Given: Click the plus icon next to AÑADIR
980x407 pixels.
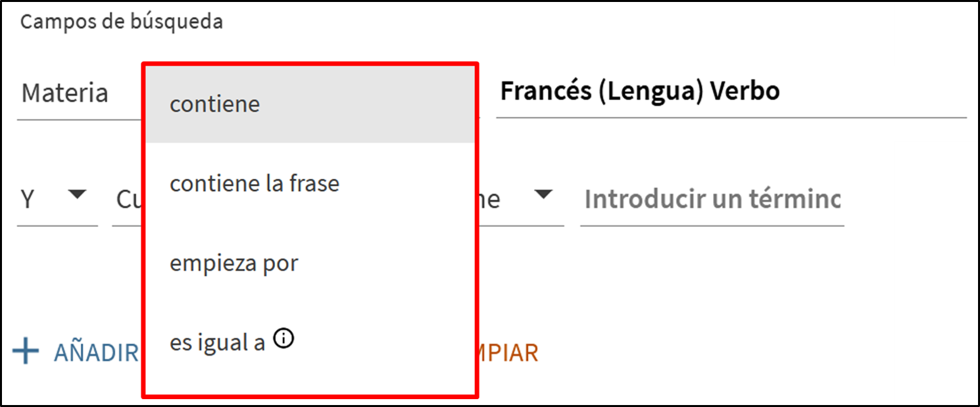Looking at the screenshot, I should [x=26, y=352].
